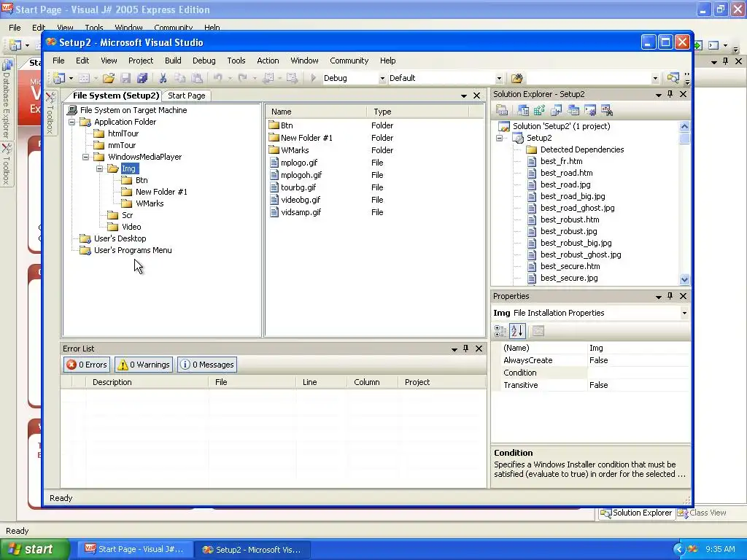This screenshot has width=747, height=560.
Task: Click the Paste clipboard icon
Action: pyautogui.click(x=197, y=78)
